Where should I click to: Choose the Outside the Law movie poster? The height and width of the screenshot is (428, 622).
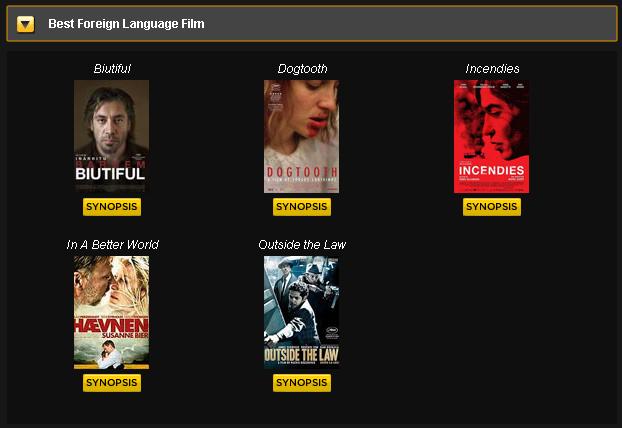(x=301, y=313)
